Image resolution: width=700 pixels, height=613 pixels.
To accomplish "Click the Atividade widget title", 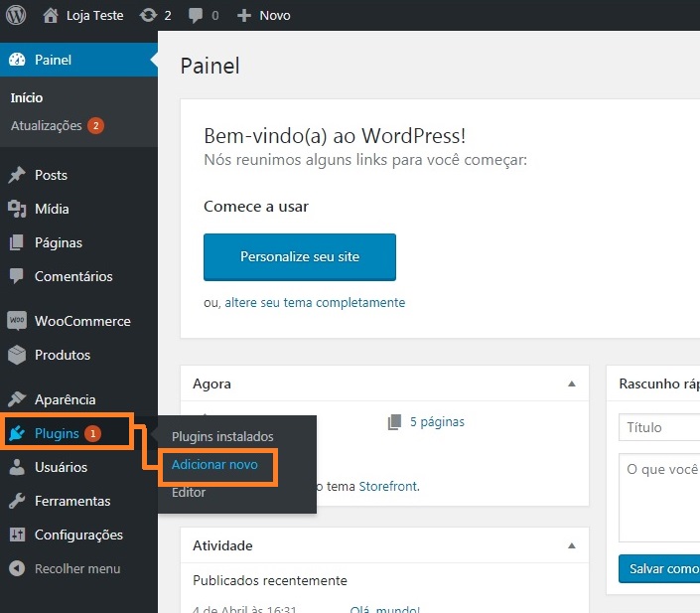I will 222,545.
